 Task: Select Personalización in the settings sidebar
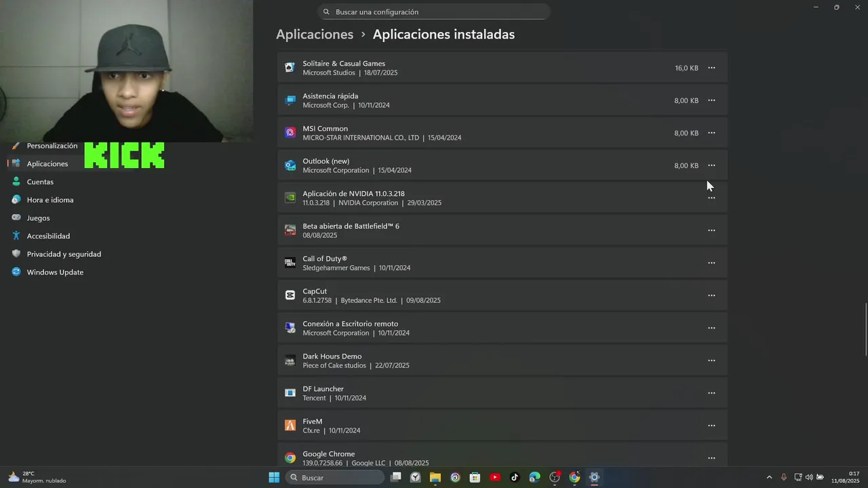tap(44, 146)
